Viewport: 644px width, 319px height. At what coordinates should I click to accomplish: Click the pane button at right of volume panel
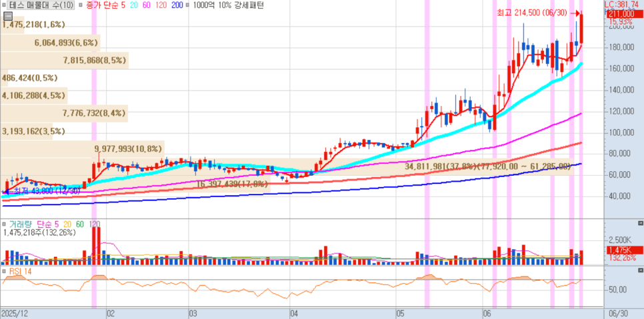tap(640, 224)
